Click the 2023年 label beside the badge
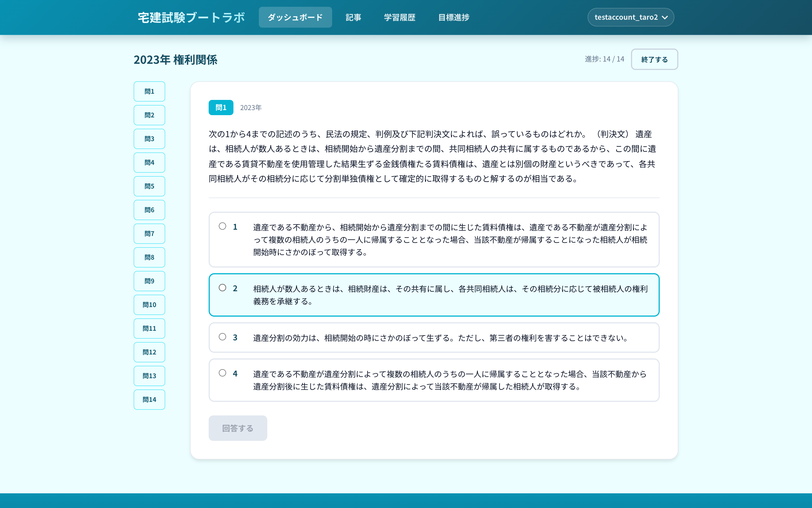Viewport: 812px width, 508px height. coord(251,108)
